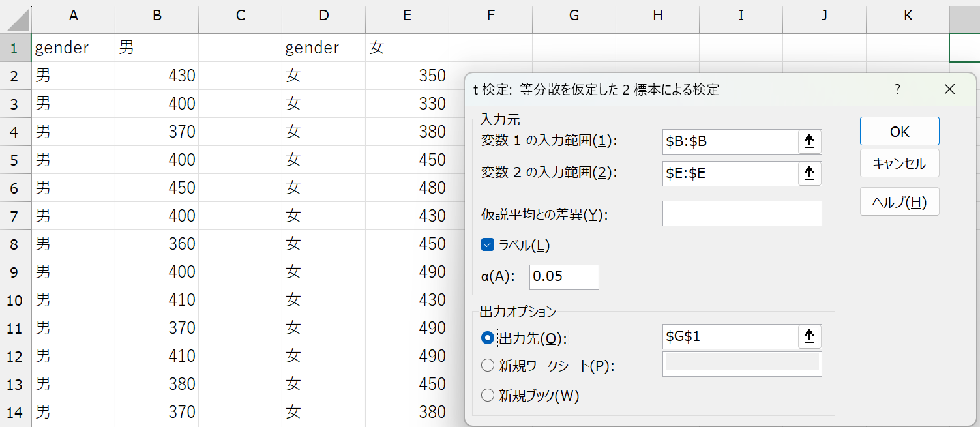Click the 仮説平均との差異 input field
The image size is (980, 427).
pos(741,214)
